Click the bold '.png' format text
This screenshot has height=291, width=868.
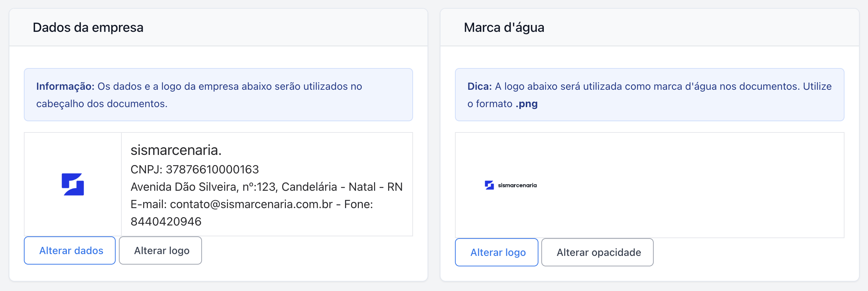coord(527,104)
